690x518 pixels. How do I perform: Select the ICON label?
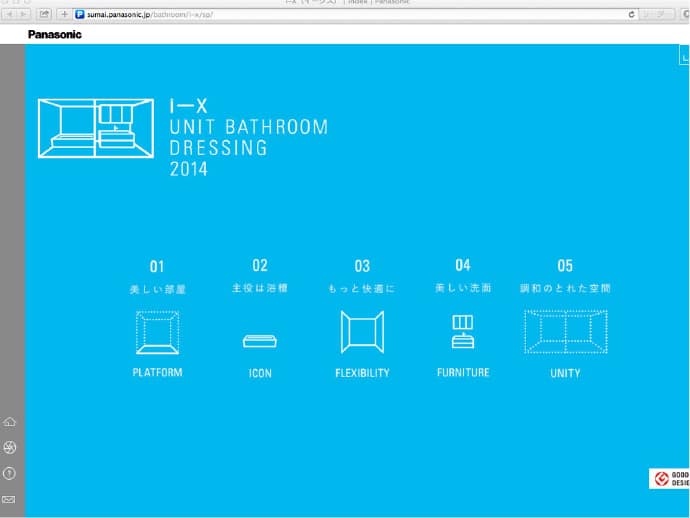tap(260, 373)
